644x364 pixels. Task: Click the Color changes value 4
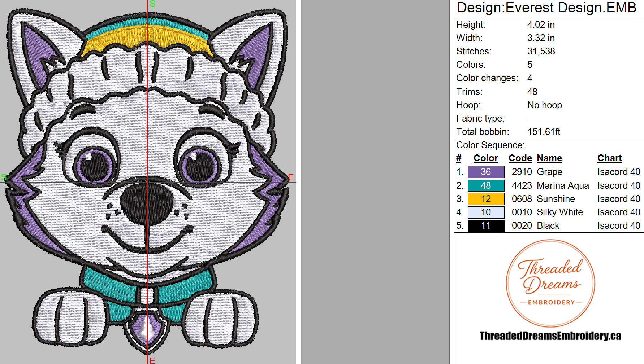(x=530, y=78)
